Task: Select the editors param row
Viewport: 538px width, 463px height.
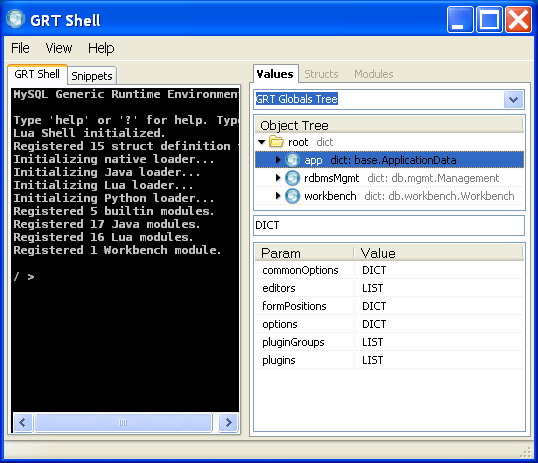Action: (389, 288)
